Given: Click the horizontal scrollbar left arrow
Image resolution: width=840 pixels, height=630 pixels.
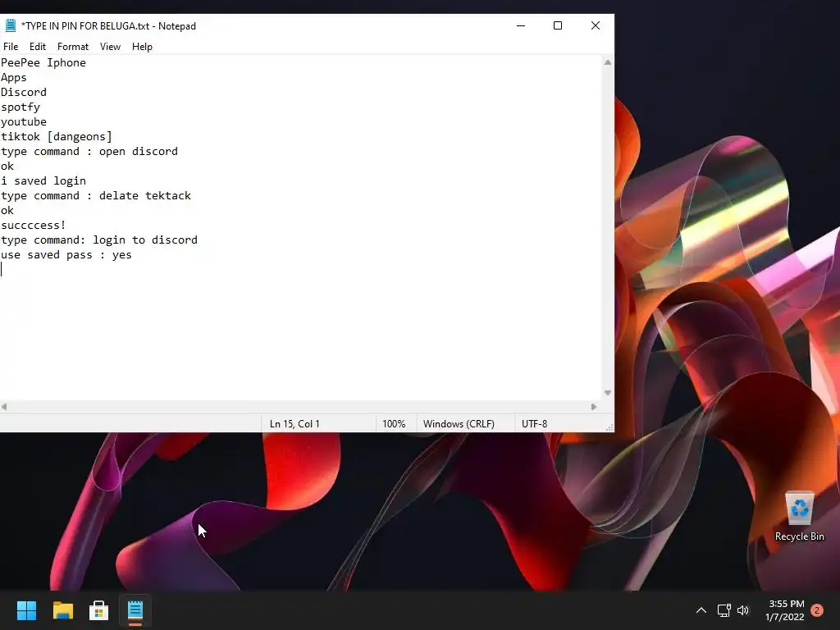Looking at the screenshot, I should pos(4,407).
